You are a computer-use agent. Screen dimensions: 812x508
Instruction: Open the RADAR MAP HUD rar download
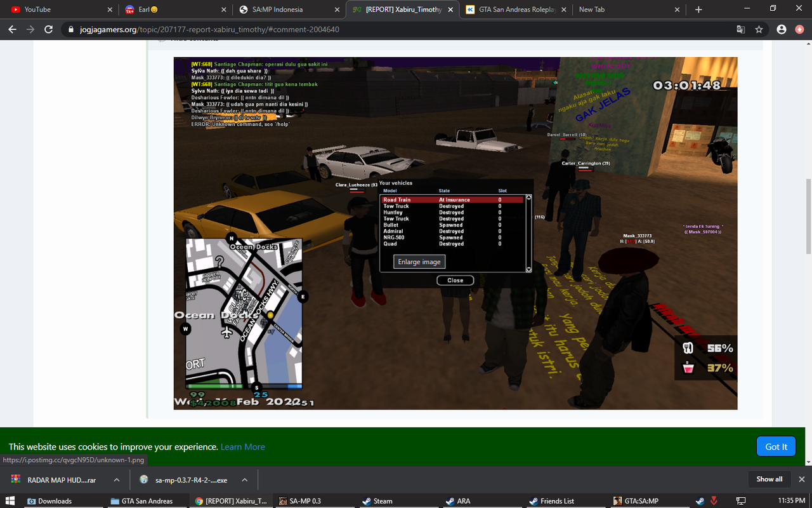click(x=62, y=480)
